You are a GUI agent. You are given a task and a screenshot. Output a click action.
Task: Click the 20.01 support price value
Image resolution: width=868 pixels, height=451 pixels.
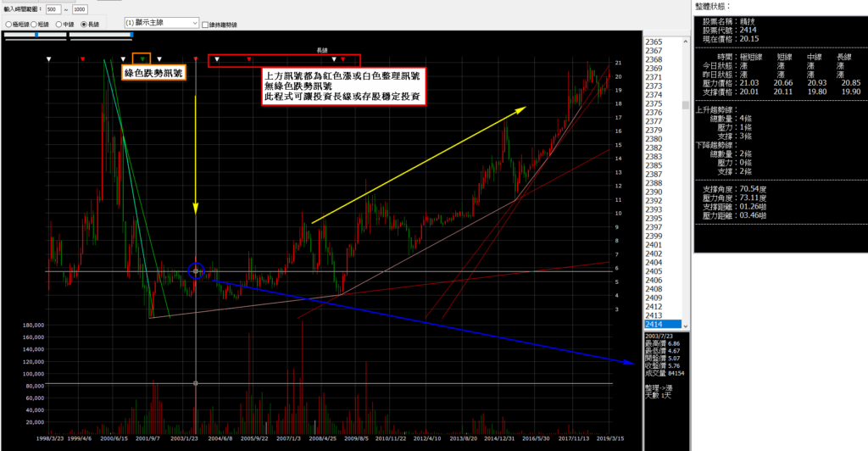pos(749,92)
